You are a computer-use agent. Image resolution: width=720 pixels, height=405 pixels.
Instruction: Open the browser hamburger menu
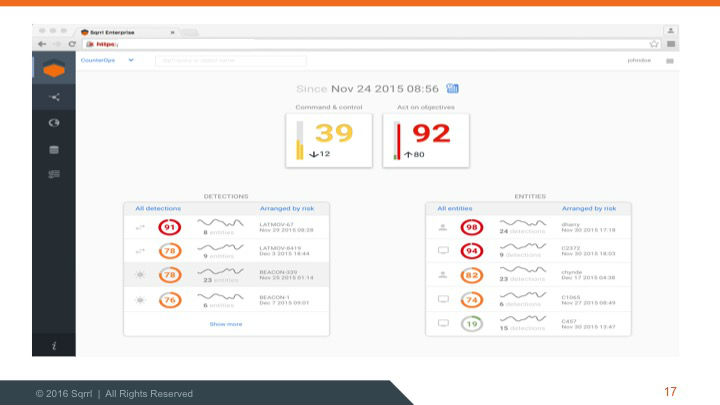[x=671, y=44]
